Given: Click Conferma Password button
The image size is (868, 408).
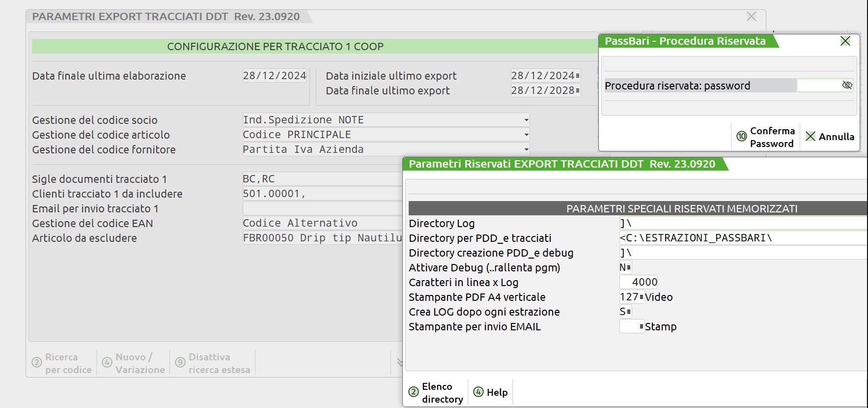Looking at the screenshot, I should [x=765, y=137].
